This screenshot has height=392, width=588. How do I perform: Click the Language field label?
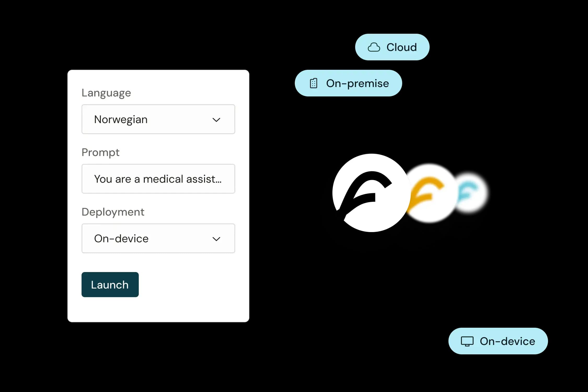tap(106, 93)
